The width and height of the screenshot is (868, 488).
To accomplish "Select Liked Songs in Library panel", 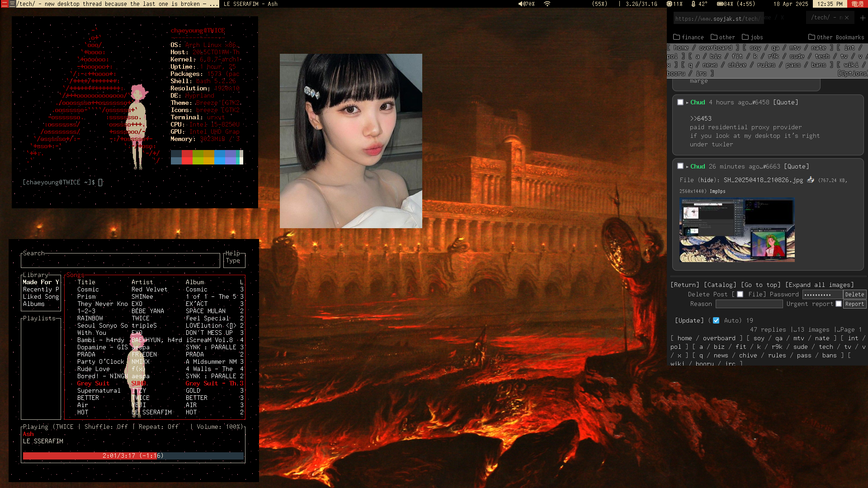I will pyautogui.click(x=41, y=296).
